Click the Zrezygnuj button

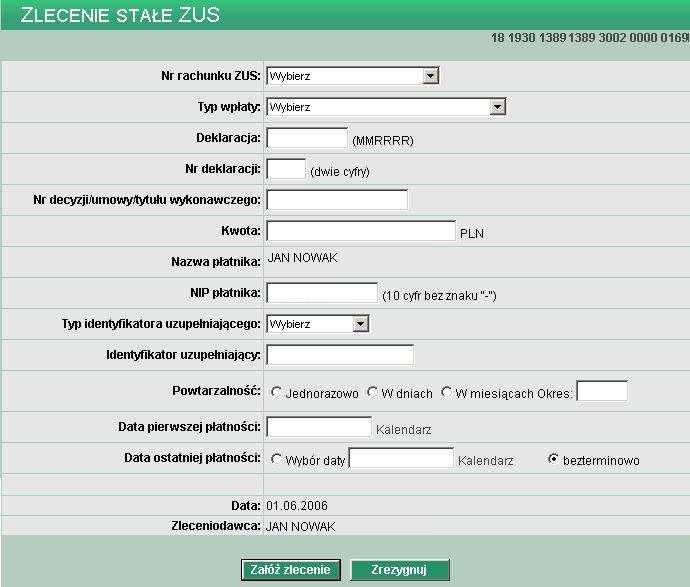(400, 570)
